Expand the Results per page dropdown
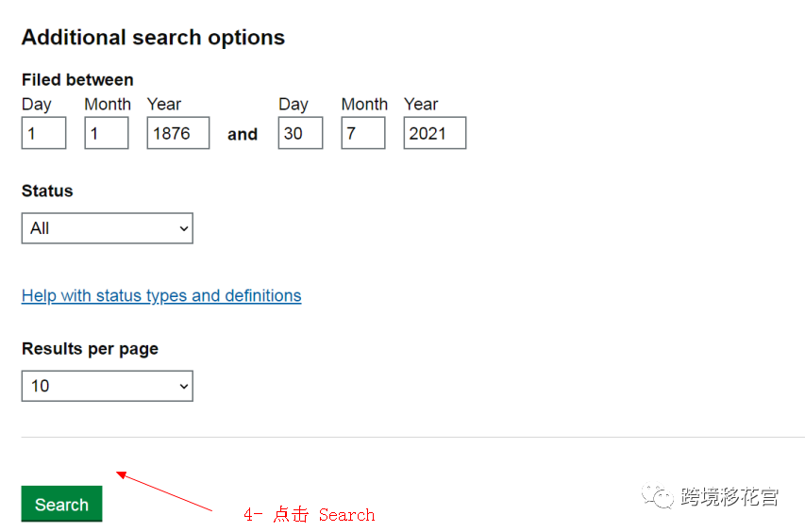805x532 pixels. [107, 386]
